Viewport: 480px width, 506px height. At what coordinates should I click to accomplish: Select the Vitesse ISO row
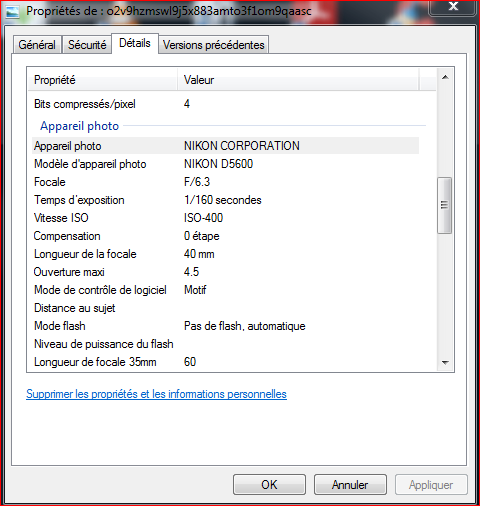point(226,218)
